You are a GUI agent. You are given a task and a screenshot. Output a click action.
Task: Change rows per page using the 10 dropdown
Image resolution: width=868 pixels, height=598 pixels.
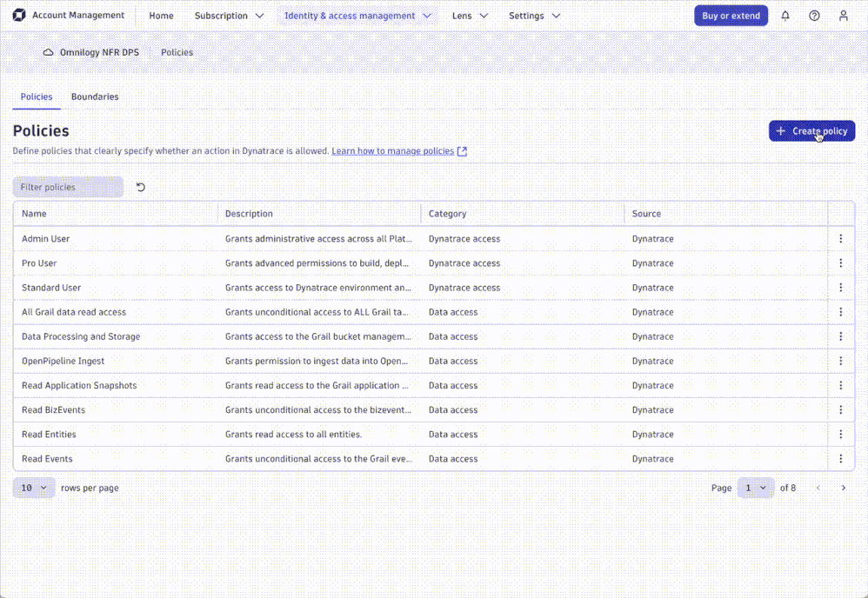click(x=33, y=488)
